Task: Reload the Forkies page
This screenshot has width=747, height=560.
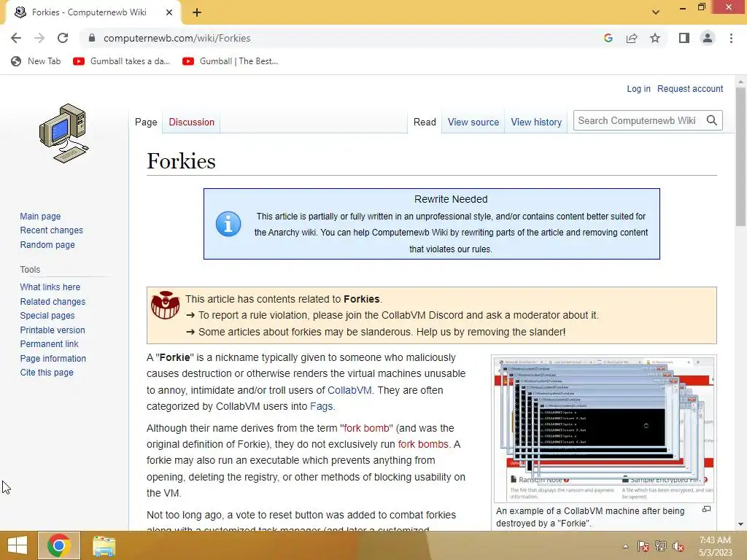Action: pos(63,38)
